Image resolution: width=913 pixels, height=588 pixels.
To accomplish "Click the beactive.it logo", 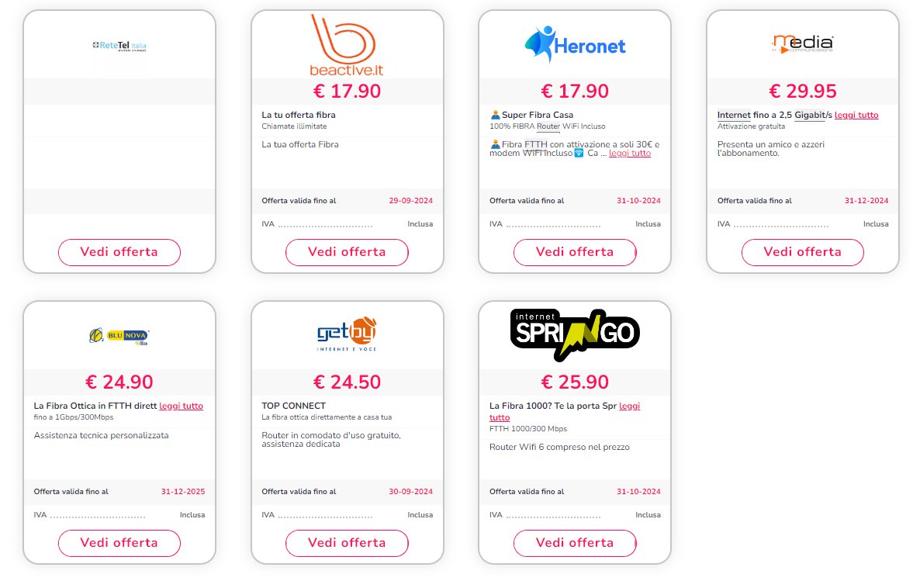I will click(x=347, y=46).
